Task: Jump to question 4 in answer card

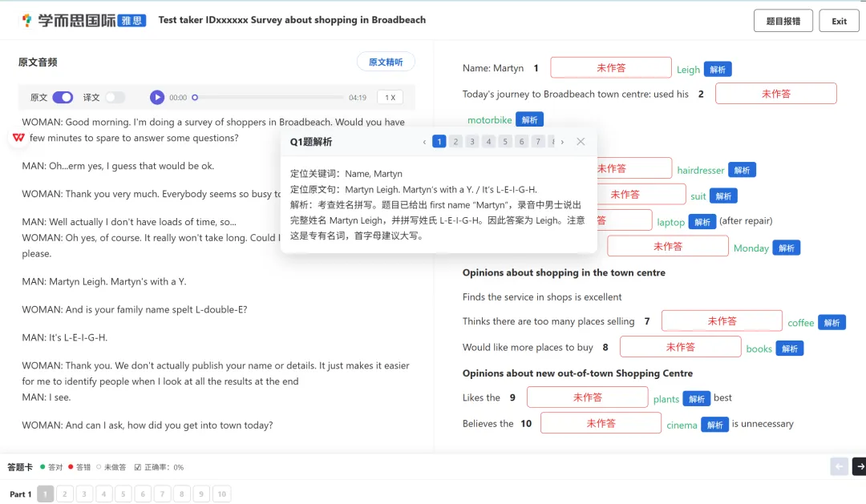Action: pyautogui.click(x=103, y=494)
